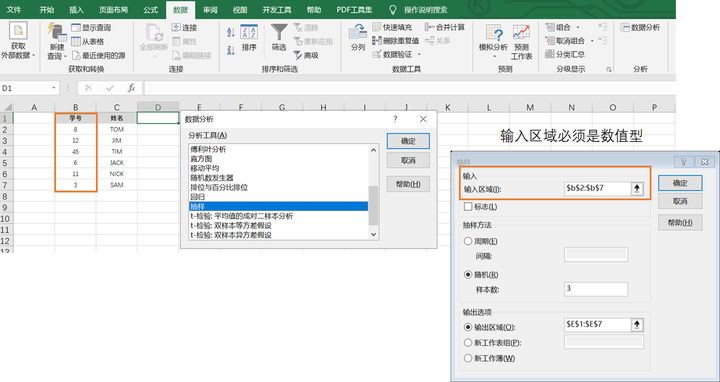Click 确定 in the 抽样 dialog
Screen dimensions: 720x382
[680, 183]
